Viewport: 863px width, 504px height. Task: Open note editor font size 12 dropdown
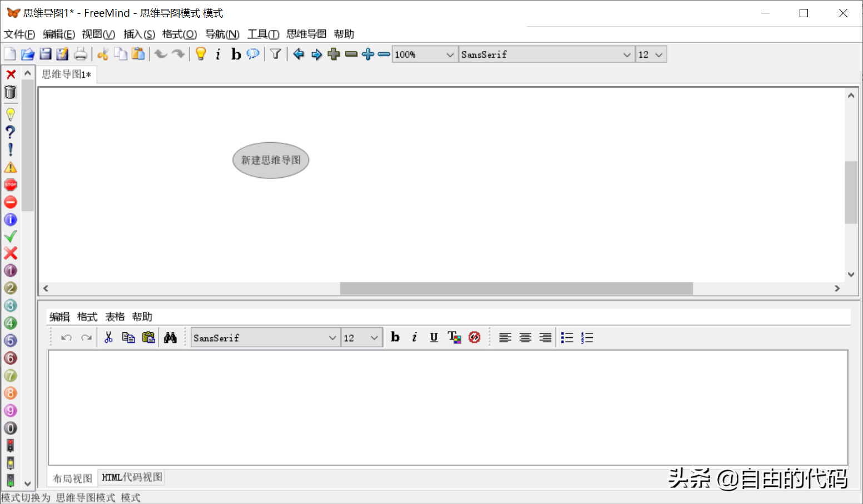click(361, 338)
